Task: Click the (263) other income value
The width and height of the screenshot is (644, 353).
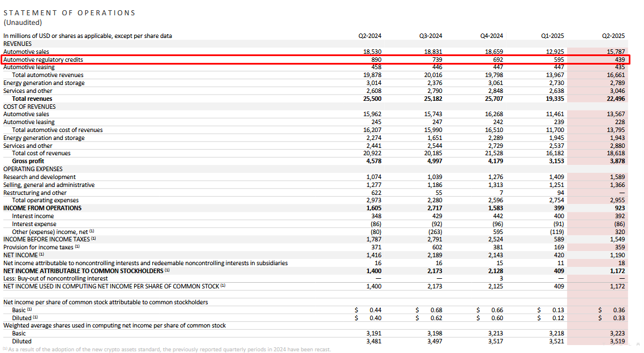Action: coord(435,232)
